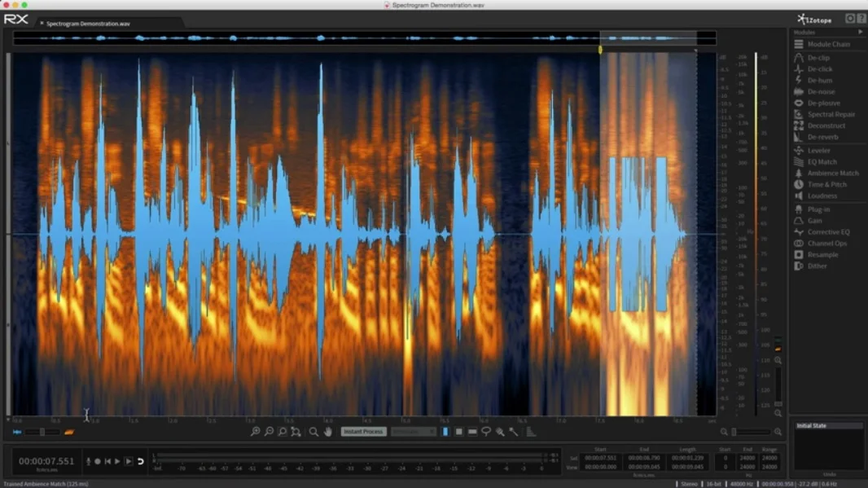Toggle Instant Process mode
Viewport: 868px width, 488px height.
point(363,432)
